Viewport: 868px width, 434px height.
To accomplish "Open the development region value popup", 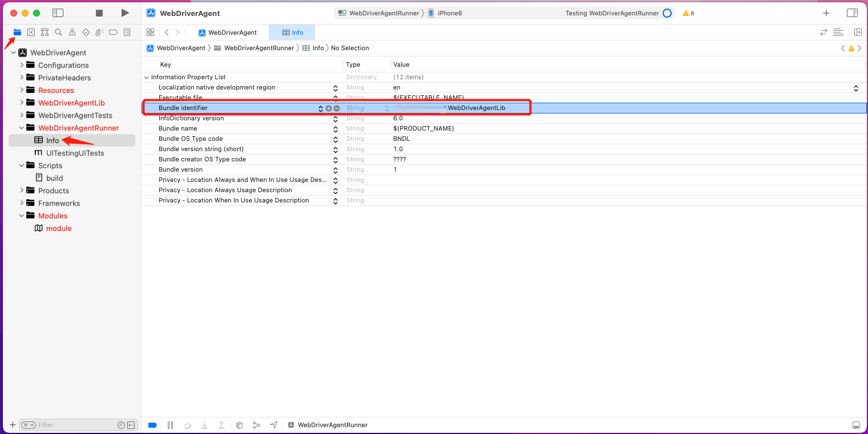I will pos(856,88).
